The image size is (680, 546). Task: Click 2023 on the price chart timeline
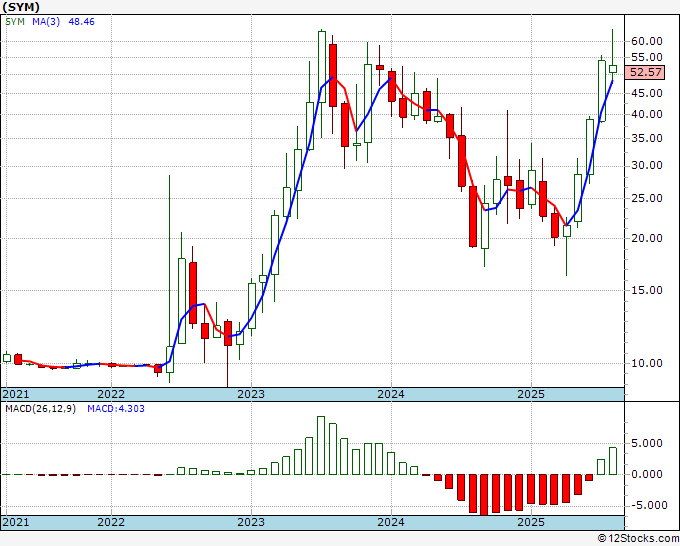tap(251, 394)
